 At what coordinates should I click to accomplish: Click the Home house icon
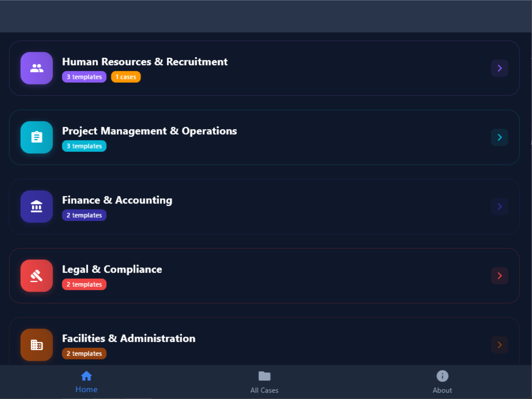[x=86, y=376]
